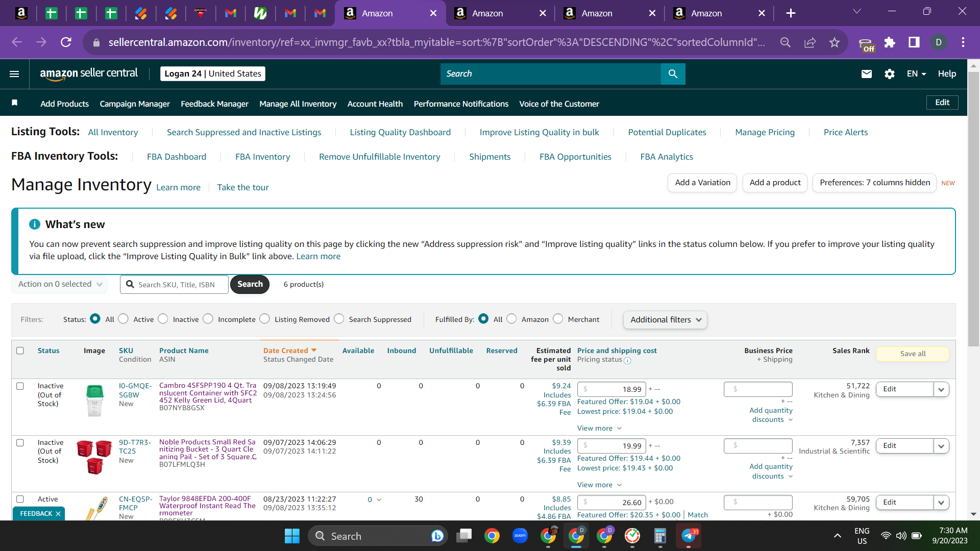This screenshot has height=551, width=980.
Task: Bookmark this page with the star icon
Action: point(835,42)
